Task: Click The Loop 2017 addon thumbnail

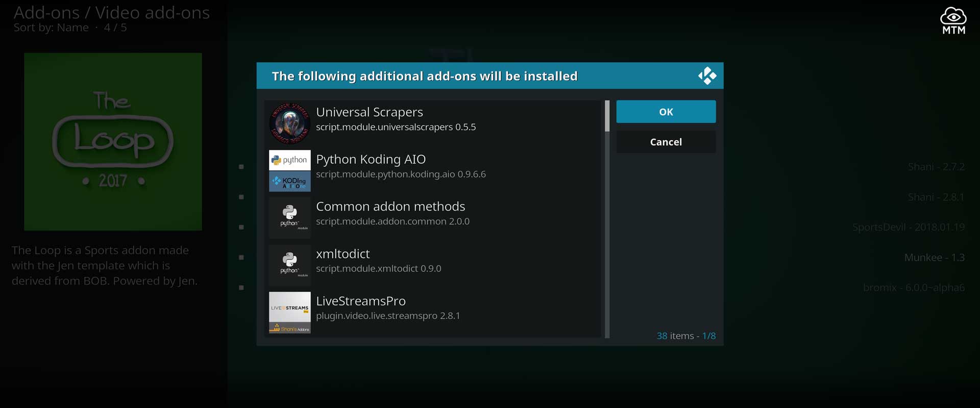Action: tap(113, 141)
